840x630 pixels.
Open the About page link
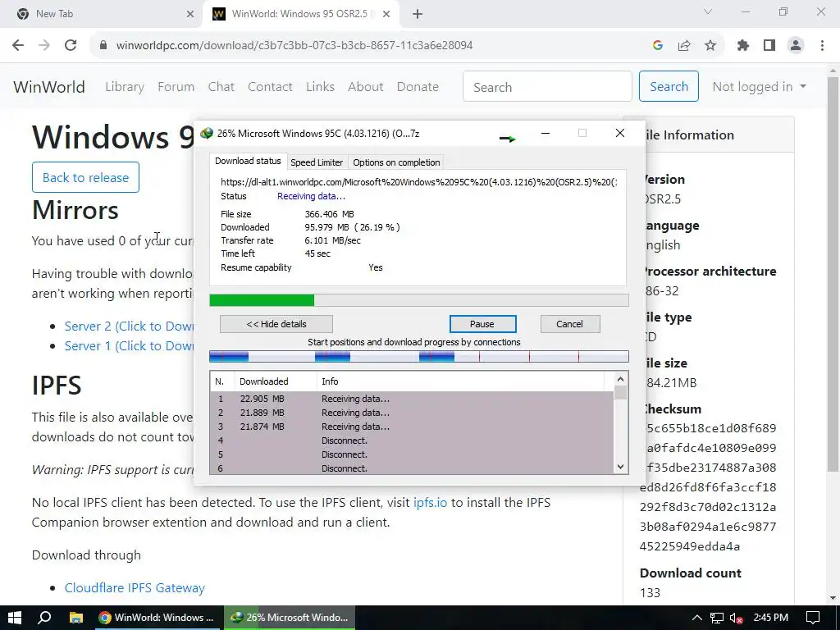coord(365,87)
